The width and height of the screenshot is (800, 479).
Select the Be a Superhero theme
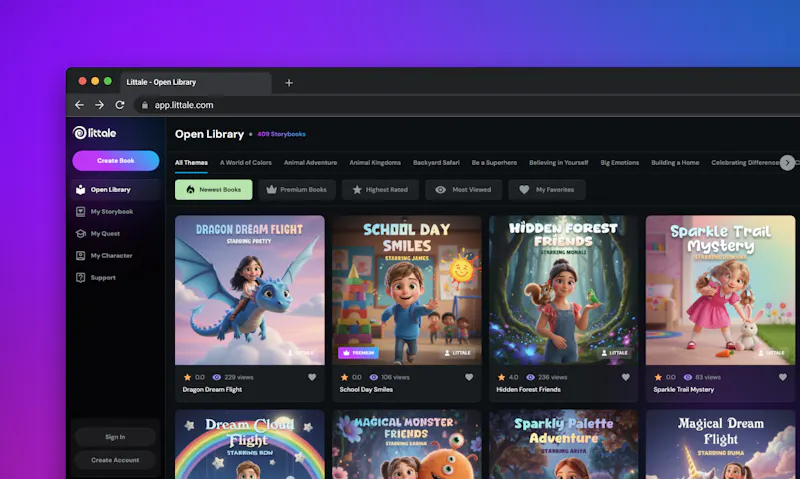(494, 163)
